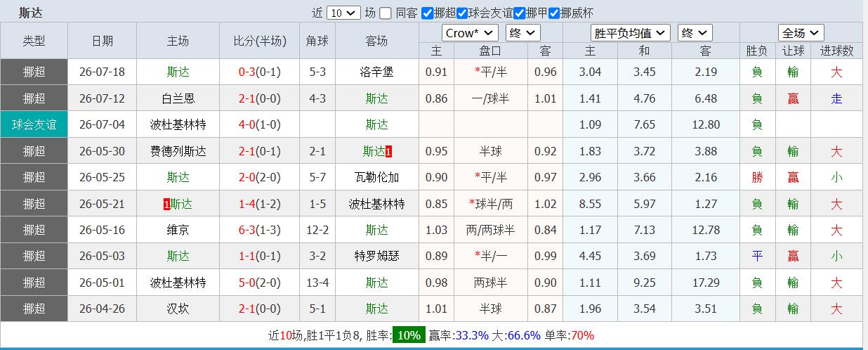Click home team 维京
The image size is (868, 350).
[178, 230]
